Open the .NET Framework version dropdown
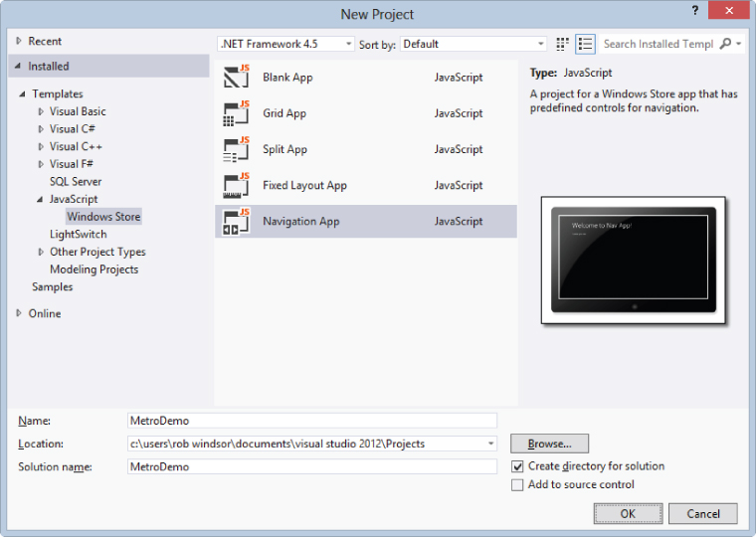 point(285,44)
